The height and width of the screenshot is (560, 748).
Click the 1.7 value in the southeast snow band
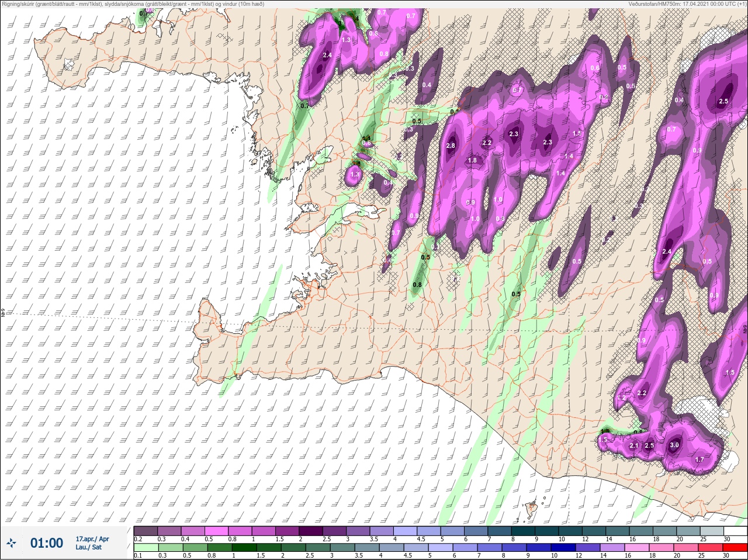[x=700, y=459]
